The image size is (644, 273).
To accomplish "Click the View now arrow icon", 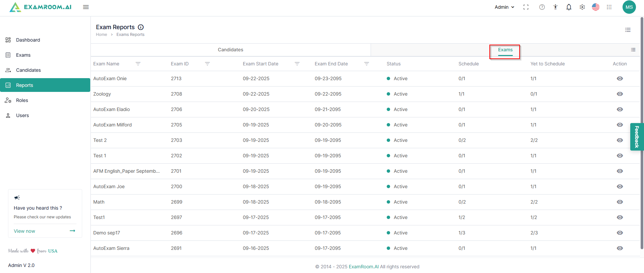I will (72, 231).
